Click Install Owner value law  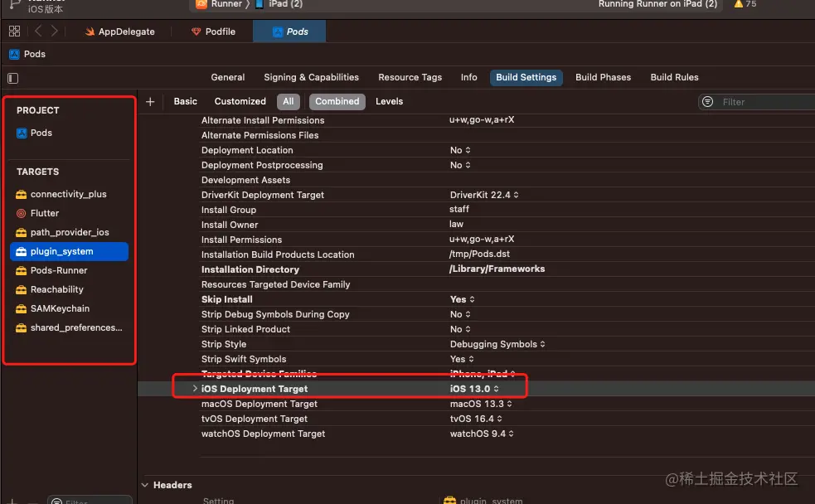(x=456, y=224)
